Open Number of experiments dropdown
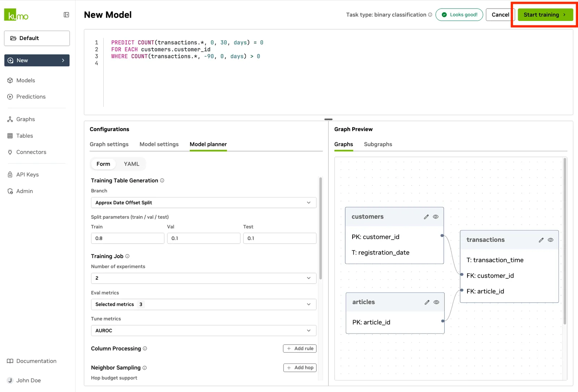 click(204, 278)
